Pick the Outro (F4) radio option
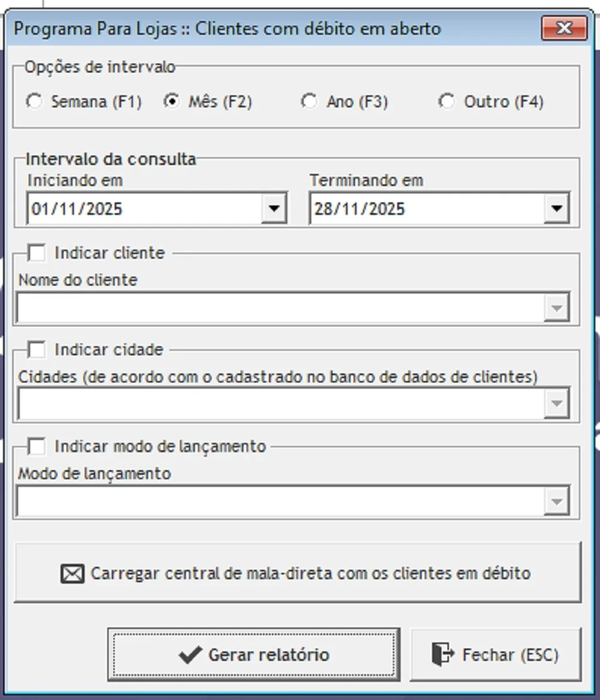This screenshot has height=700, width=600. tap(446, 101)
